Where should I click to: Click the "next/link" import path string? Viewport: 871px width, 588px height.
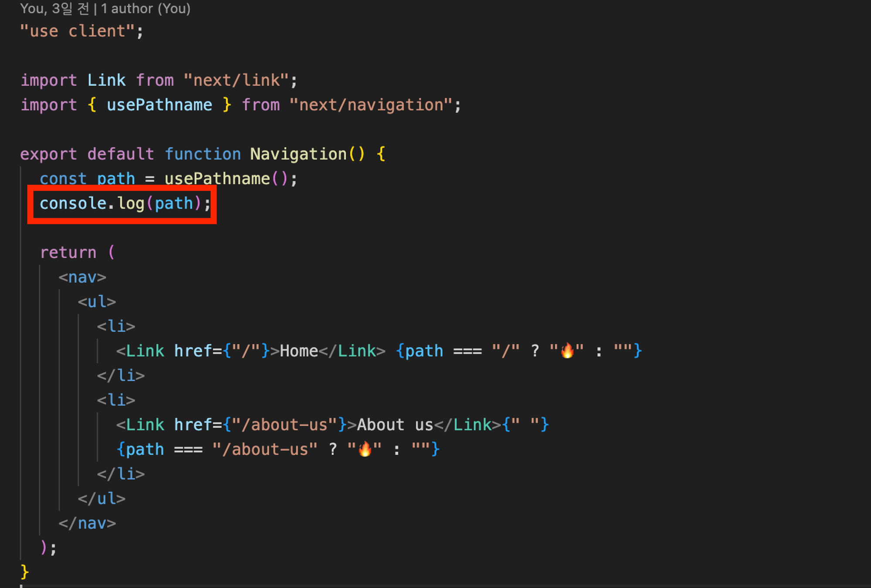[x=236, y=81]
